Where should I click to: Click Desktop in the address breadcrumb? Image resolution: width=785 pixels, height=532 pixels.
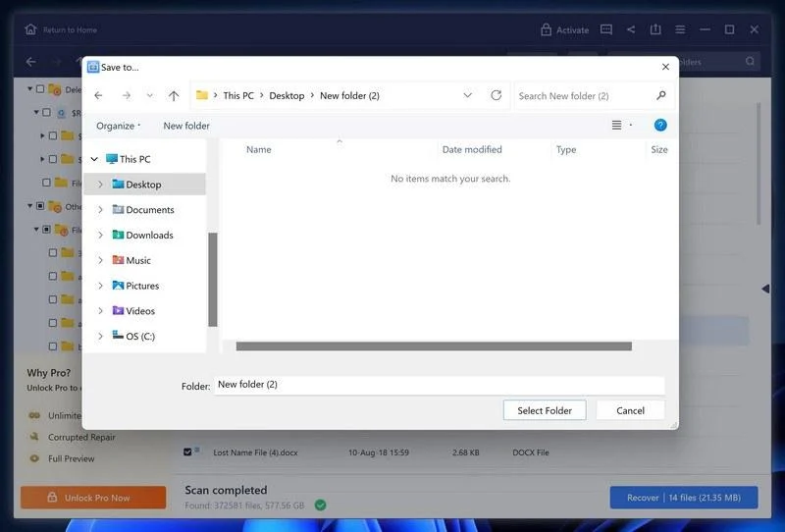pos(287,95)
